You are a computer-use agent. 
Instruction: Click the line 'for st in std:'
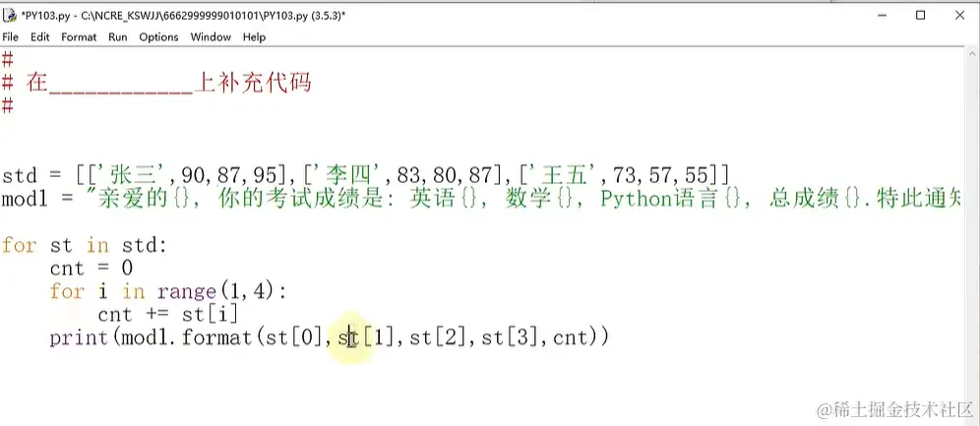pyautogui.click(x=85, y=246)
